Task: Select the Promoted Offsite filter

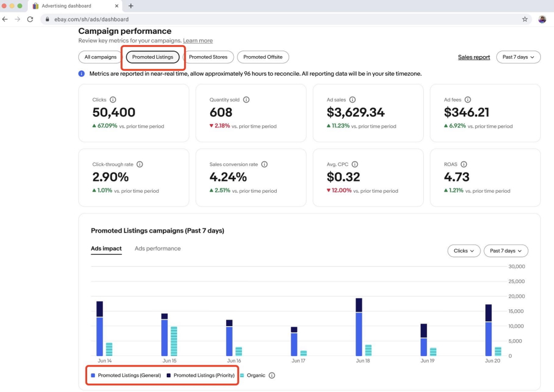Action: pos(263,57)
